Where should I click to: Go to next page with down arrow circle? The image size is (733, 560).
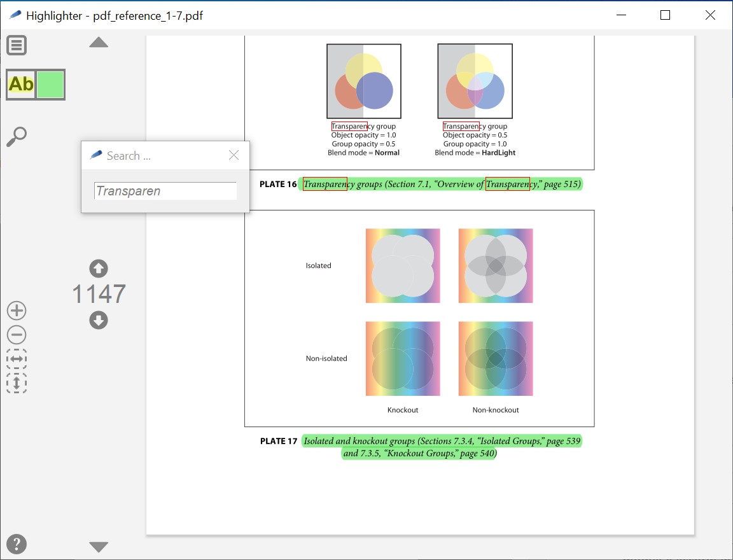click(x=99, y=320)
